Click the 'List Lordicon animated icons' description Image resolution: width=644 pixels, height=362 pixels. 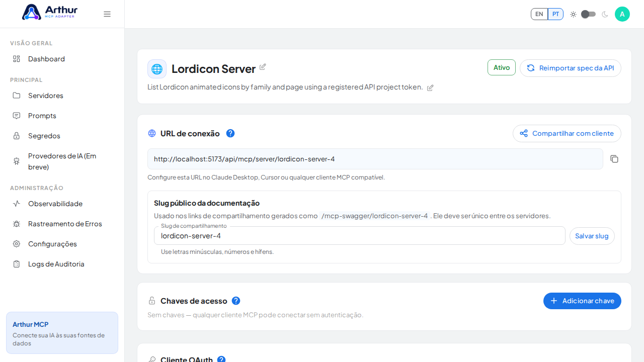285,87
